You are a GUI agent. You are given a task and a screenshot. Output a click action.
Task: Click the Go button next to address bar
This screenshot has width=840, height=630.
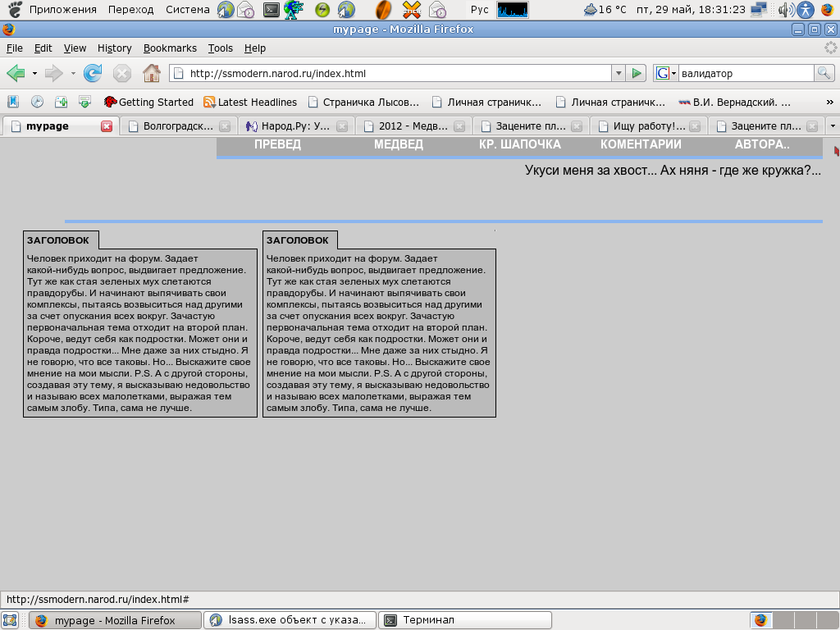(x=637, y=74)
